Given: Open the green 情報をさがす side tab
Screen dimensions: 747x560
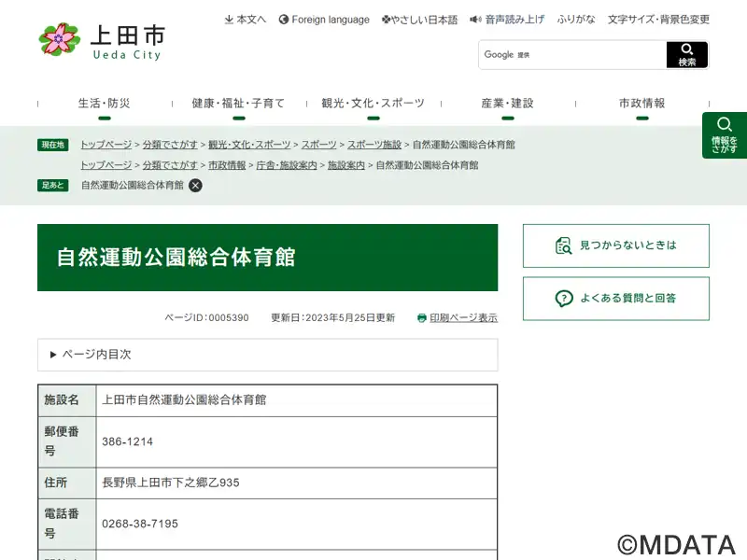Looking at the screenshot, I should 724,135.
